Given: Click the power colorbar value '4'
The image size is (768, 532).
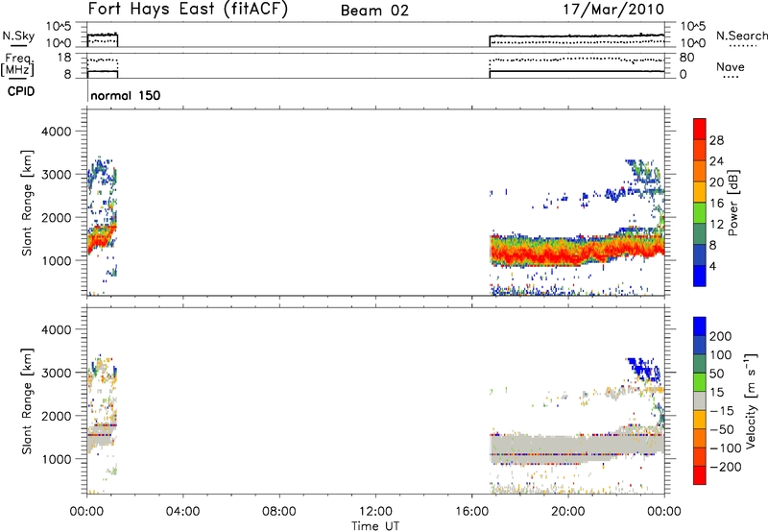Looking at the screenshot, I should (712, 266).
